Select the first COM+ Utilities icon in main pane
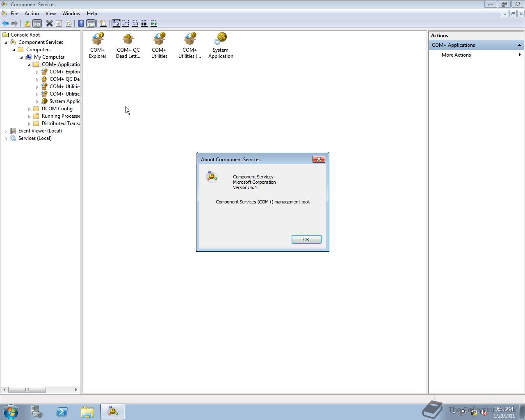This screenshot has width=525, height=420. 159,46
